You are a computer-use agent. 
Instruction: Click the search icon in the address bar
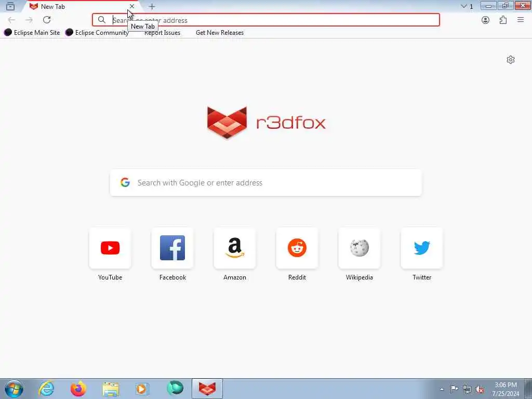(101, 20)
